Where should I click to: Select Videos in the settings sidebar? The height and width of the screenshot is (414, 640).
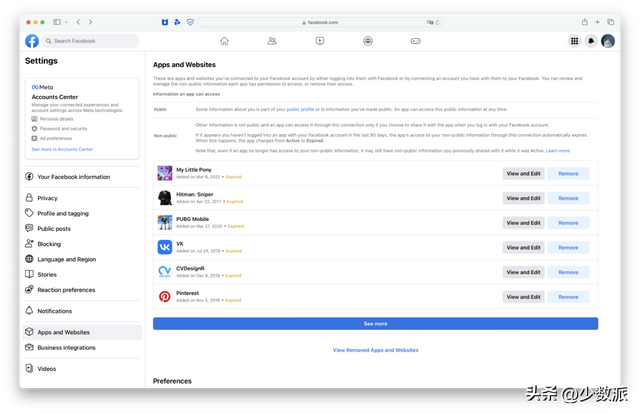[82, 369]
